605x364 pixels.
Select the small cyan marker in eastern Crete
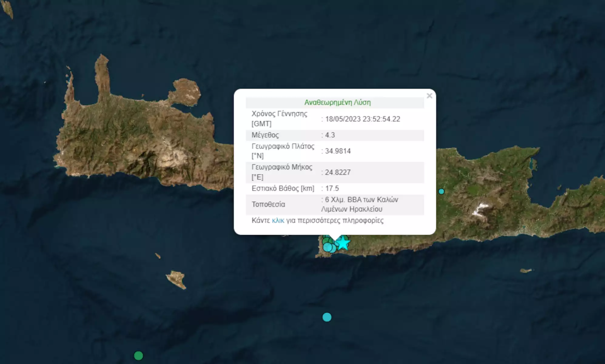442,191
